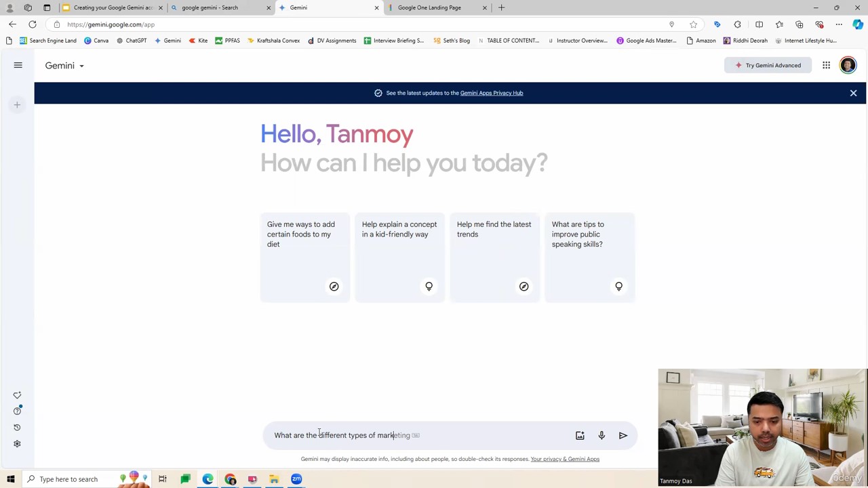This screenshot has height=488, width=868.
Task: Switch to Creating your Google Gemini account tab
Action: (113, 7)
